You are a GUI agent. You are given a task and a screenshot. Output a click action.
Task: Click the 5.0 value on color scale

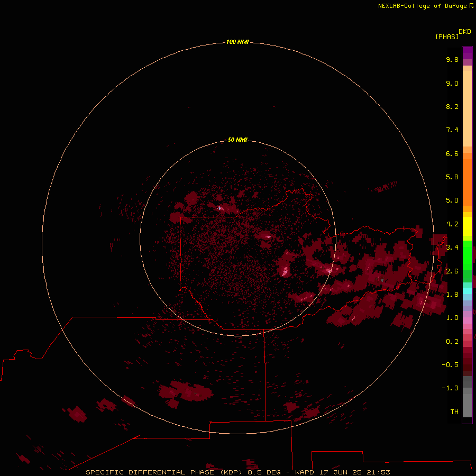(x=452, y=200)
